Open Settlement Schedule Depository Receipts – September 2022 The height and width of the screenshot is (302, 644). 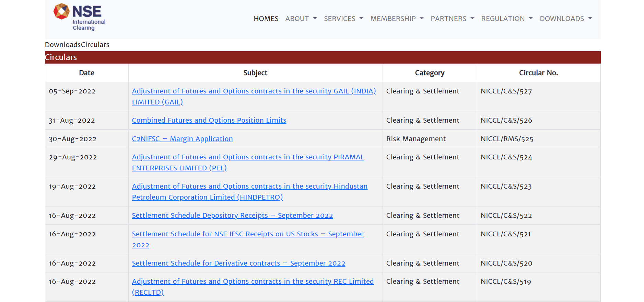point(232,215)
